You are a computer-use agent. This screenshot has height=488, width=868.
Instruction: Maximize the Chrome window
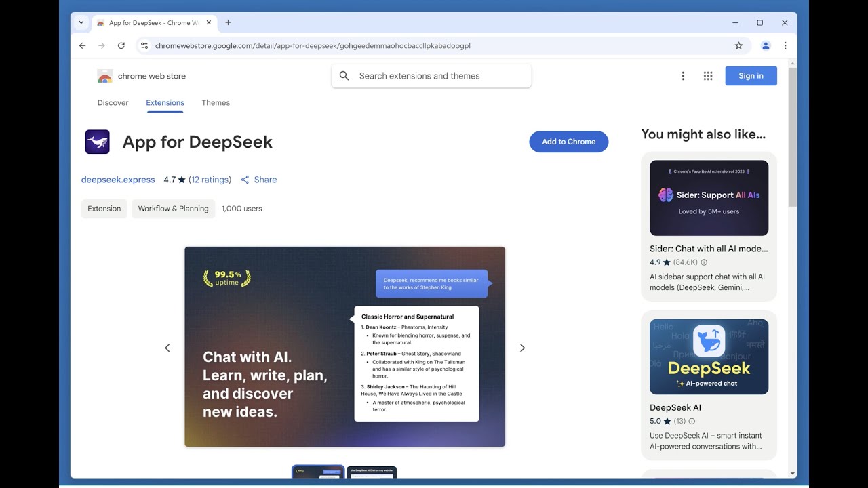pos(760,22)
